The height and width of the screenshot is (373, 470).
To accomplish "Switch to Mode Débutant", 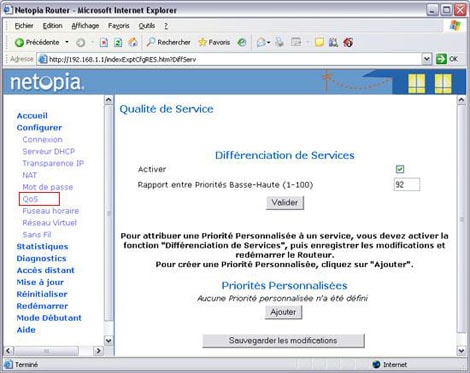I will click(49, 318).
